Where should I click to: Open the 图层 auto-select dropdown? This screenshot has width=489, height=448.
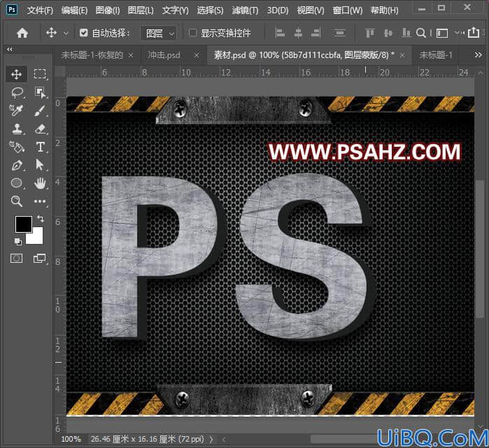click(x=158, y=33)
